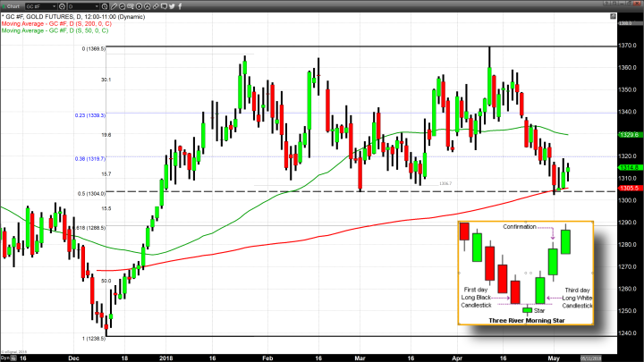Click the time template icon beside interval box
Viewport: 644px width, 362px height.
[x=105, y=6]
